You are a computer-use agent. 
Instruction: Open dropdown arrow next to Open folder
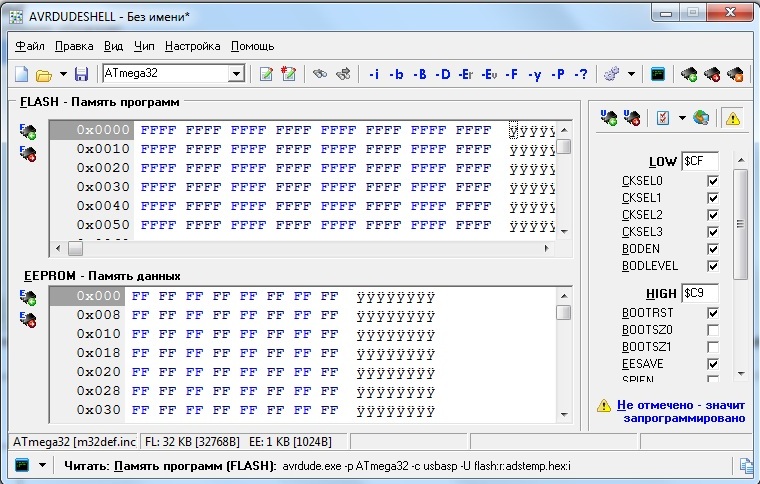[63, 74]
